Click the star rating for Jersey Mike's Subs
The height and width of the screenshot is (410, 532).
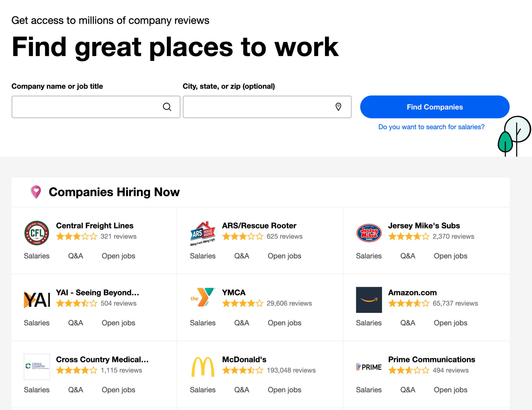(x=409, y=236)
